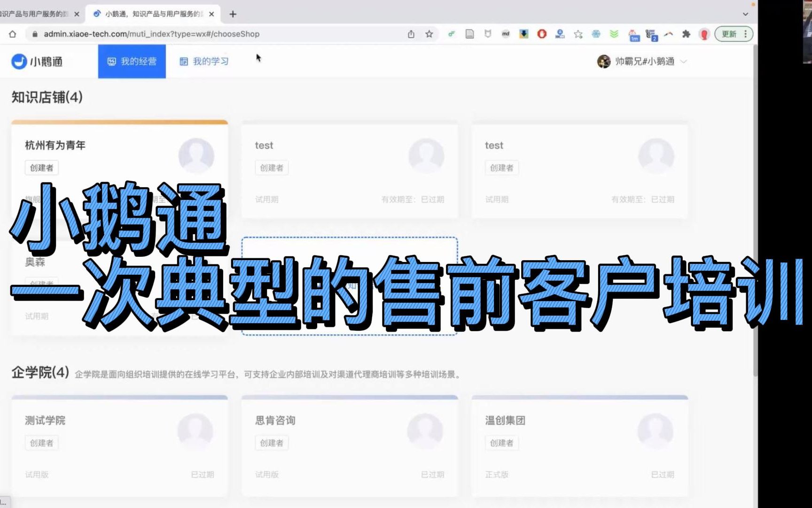812x508 pixels.
Task: Open the extension showing badge number 2
Action: coord(651,35)
